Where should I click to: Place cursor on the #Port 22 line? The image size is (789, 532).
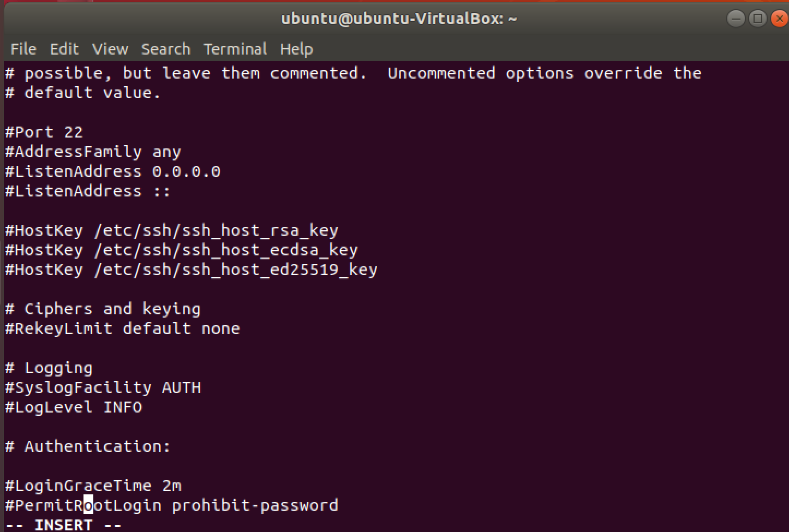[44, 133]
